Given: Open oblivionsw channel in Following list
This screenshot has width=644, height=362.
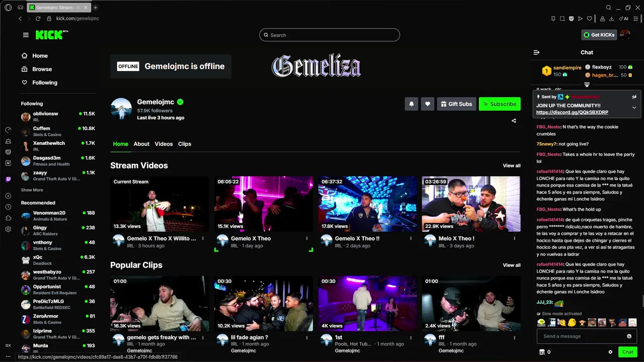Looking at the screenshot, I should click(x=58, y=117).
